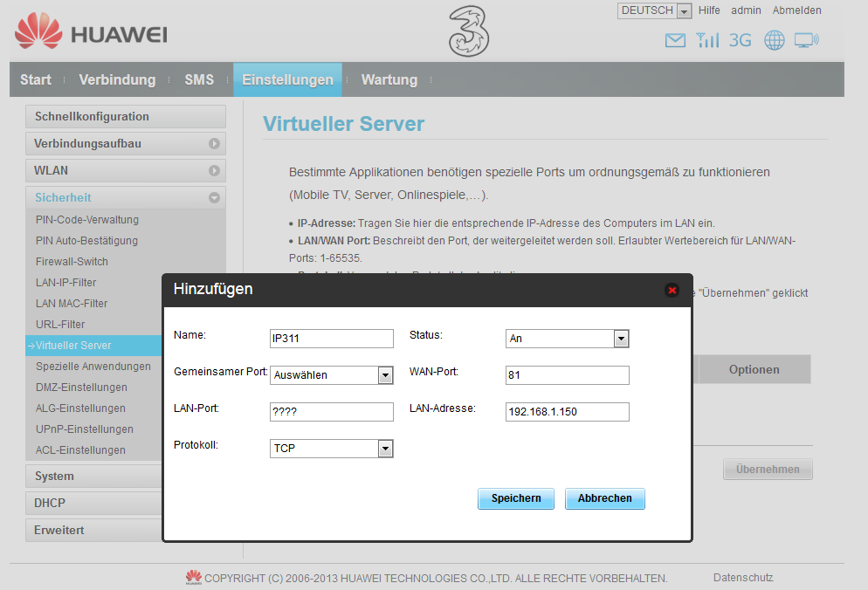Click the monitor WLAN status icon

coord(806,40)
